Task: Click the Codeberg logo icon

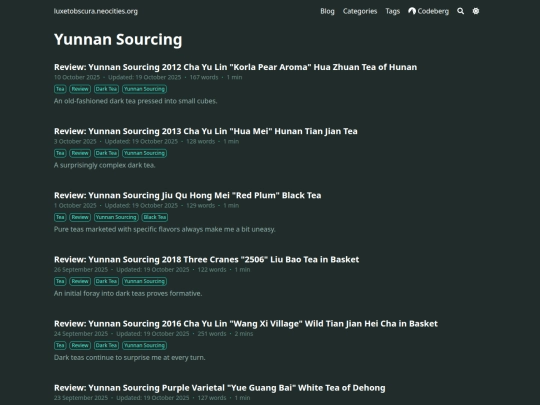Action: (412, 11)
